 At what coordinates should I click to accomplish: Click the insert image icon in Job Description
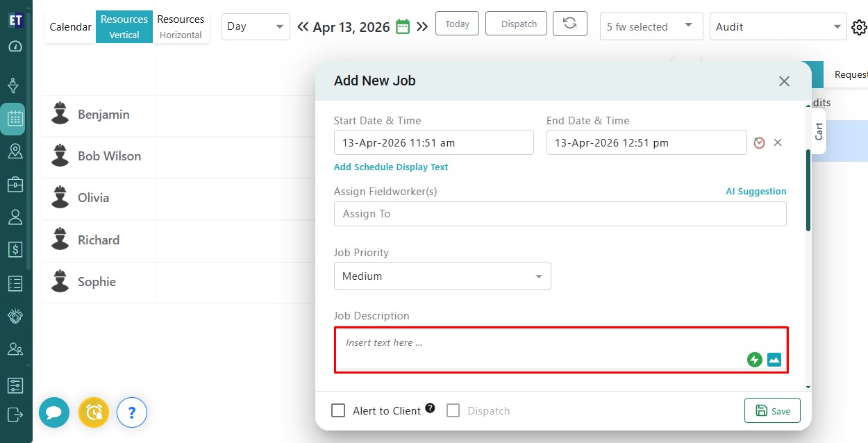click(x=774, y=360)
